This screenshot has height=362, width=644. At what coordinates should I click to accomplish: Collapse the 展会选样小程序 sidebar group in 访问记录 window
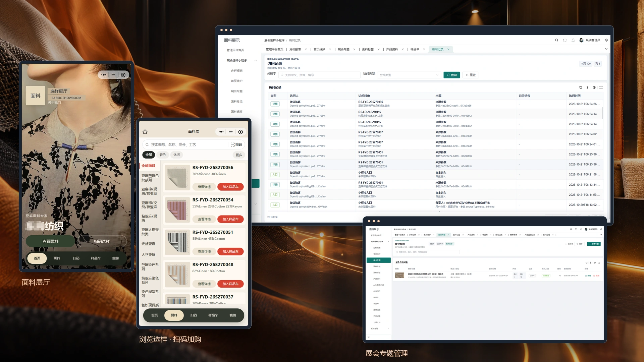pos(256,61)
